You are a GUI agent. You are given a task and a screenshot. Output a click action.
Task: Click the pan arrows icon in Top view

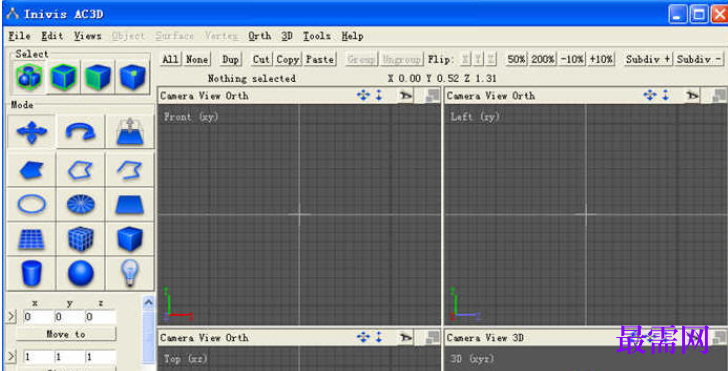363,338
